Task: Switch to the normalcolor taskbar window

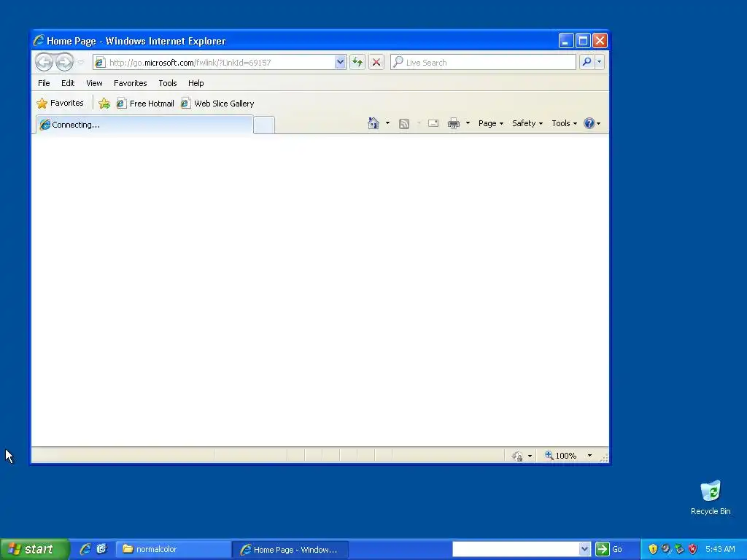Action: [x=174, y=550]
